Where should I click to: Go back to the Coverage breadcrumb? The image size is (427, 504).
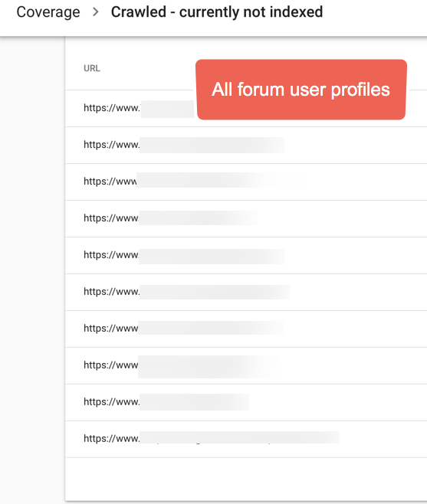48,12
